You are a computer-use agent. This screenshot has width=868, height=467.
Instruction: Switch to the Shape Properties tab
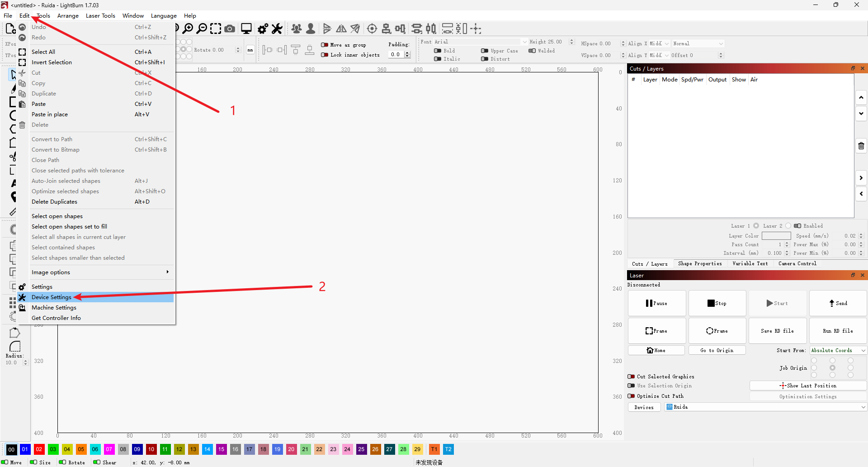tap(699, 264)
